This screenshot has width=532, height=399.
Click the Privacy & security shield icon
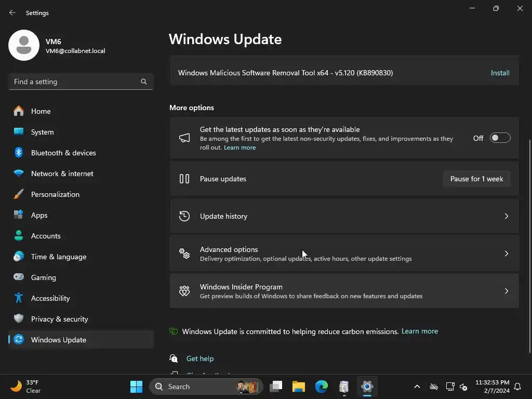coord(19,318)
